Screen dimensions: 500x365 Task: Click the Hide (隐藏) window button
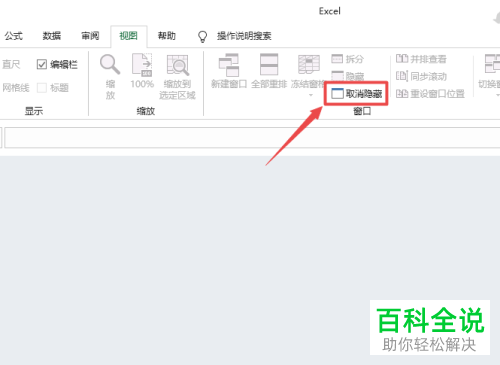tap(347, 76)
